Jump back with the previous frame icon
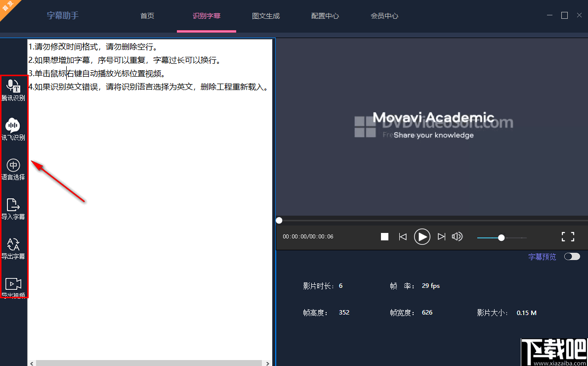588x366 pixels. click(403, 236)
